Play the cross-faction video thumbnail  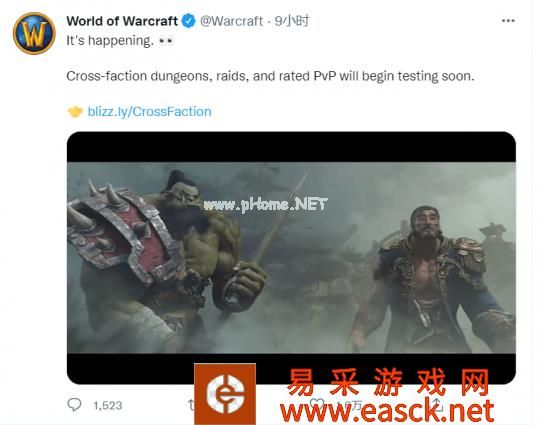click(291, 258)
